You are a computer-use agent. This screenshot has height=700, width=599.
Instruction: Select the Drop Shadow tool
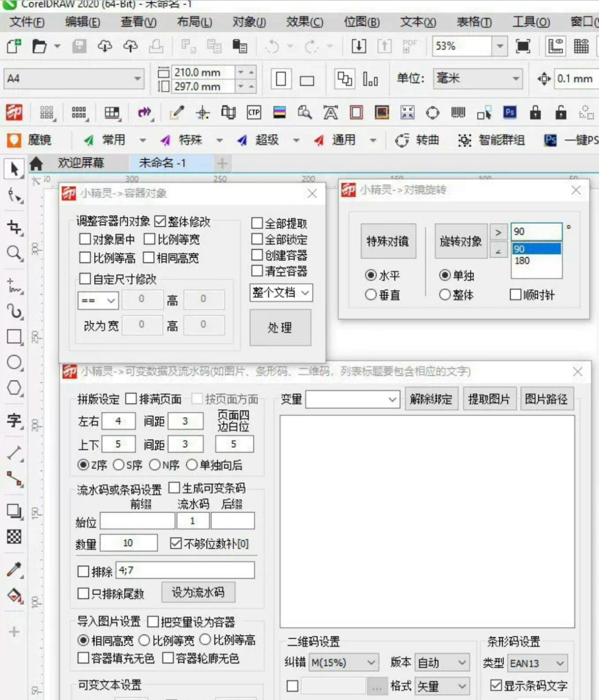(x=14, y=511)
